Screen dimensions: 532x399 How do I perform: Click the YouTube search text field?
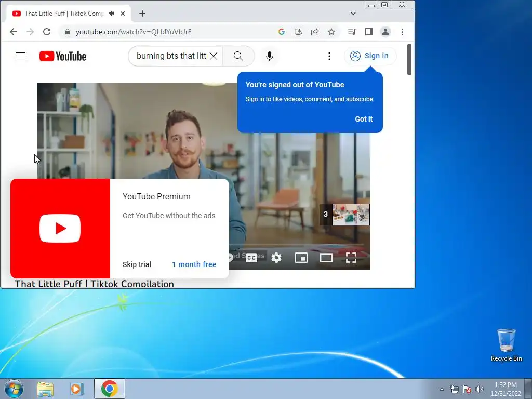coord(171,56)
